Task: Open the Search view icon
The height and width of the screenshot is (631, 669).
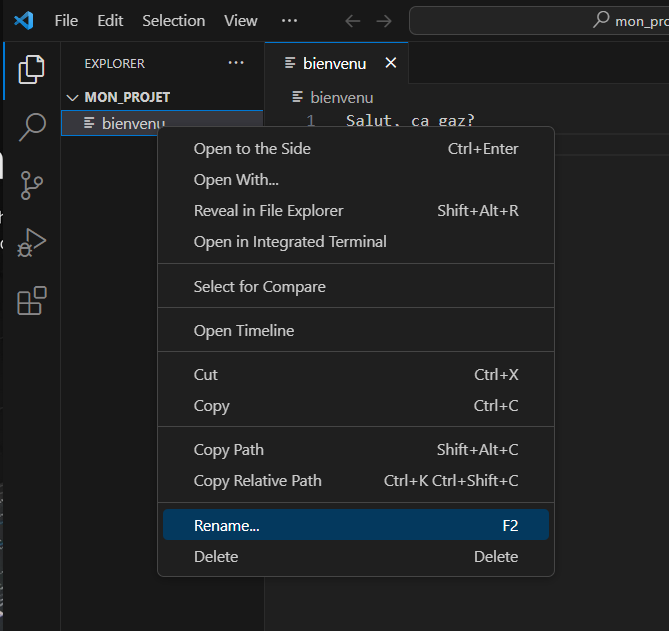Action: [x=32, y=127]
